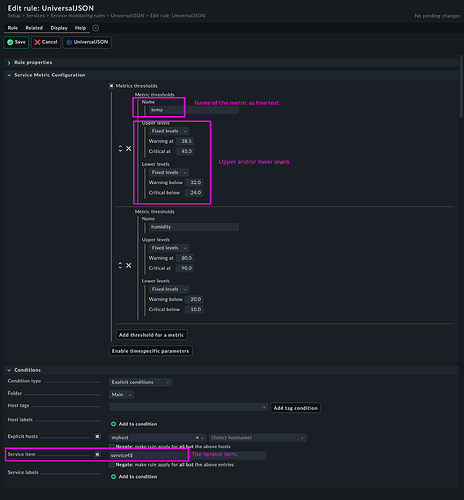Open the Host tags dropdown

click(x=188, y=407)
